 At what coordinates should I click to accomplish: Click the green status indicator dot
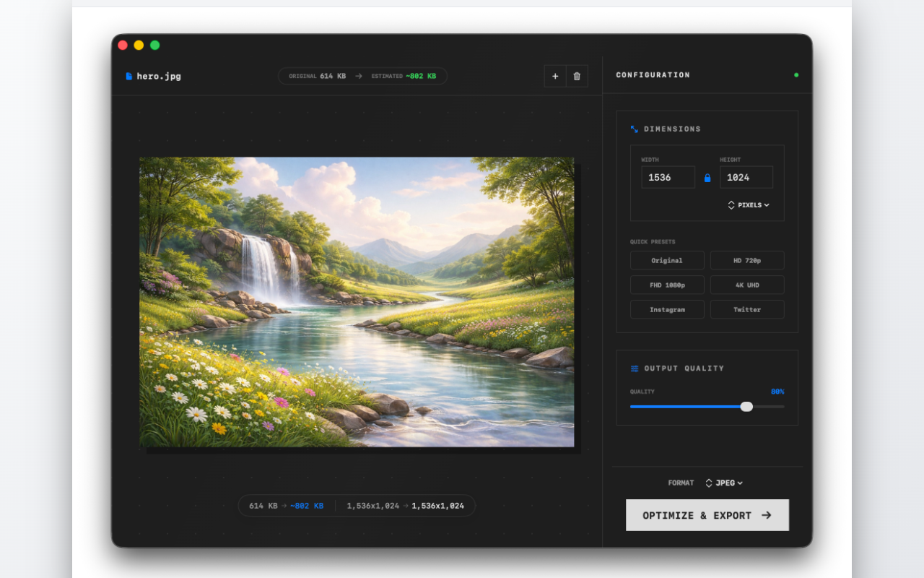click(796, 75)
